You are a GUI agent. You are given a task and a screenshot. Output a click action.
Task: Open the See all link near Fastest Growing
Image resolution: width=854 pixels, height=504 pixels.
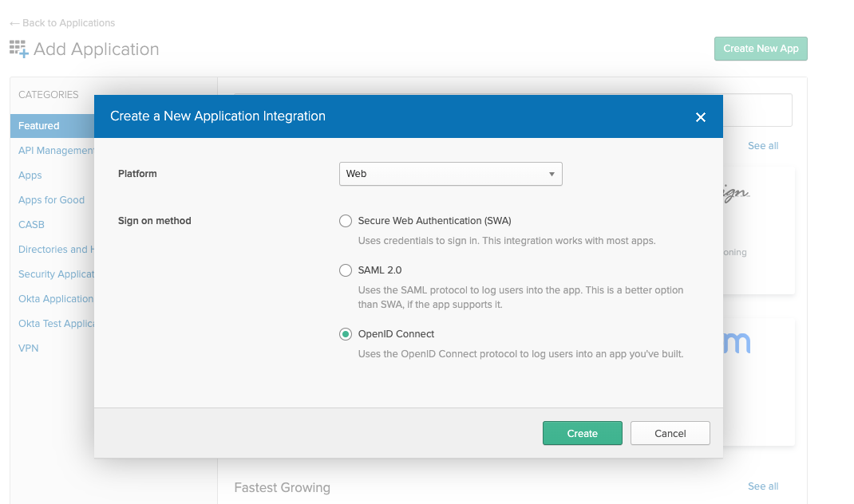pos(762,486)
